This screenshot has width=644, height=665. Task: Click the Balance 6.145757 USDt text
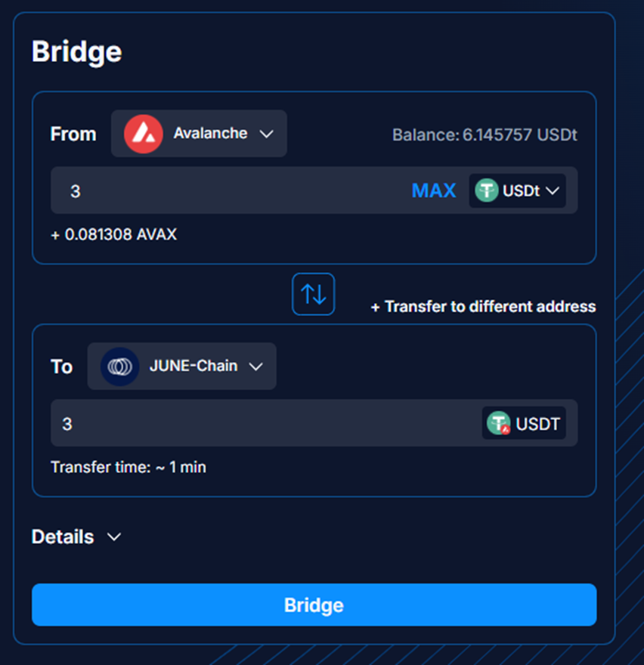[x=485, y=135]
